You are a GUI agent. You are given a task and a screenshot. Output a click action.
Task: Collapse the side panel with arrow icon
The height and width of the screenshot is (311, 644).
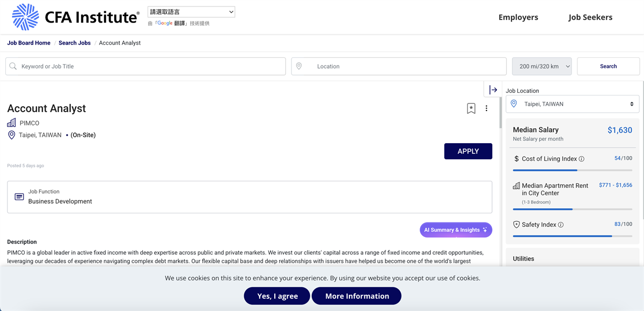coord(493,90)
